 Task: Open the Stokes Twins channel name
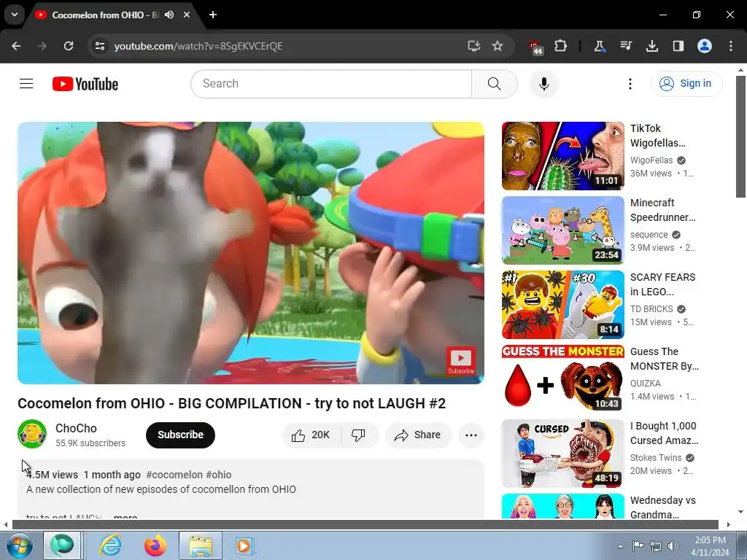click(x=656, y=458)
